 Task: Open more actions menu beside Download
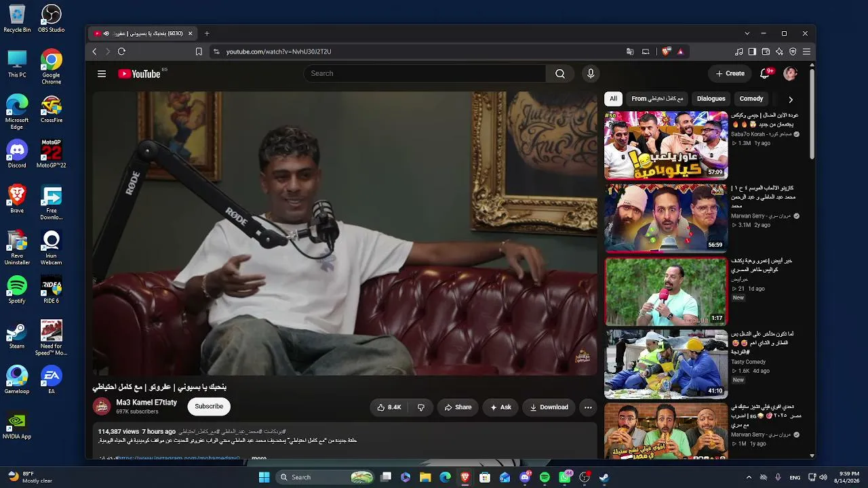[588, 407]
